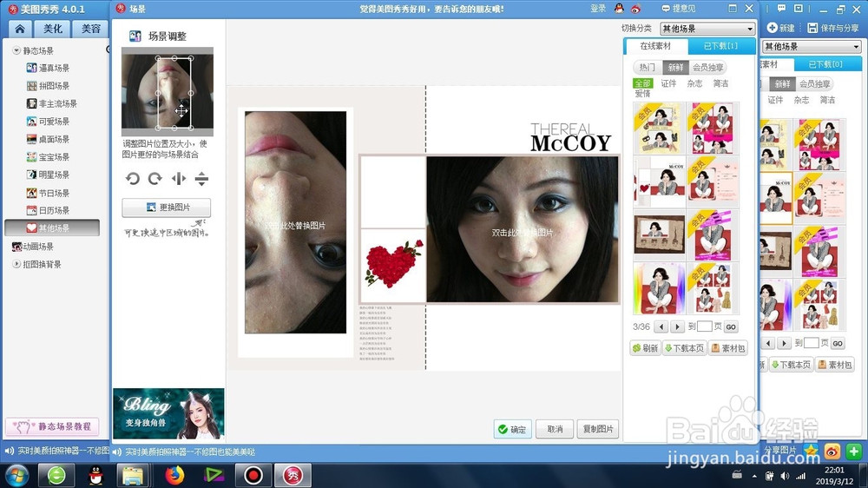
Task: Switch to the 在线素材 tab
Action: tap(655, 46)
